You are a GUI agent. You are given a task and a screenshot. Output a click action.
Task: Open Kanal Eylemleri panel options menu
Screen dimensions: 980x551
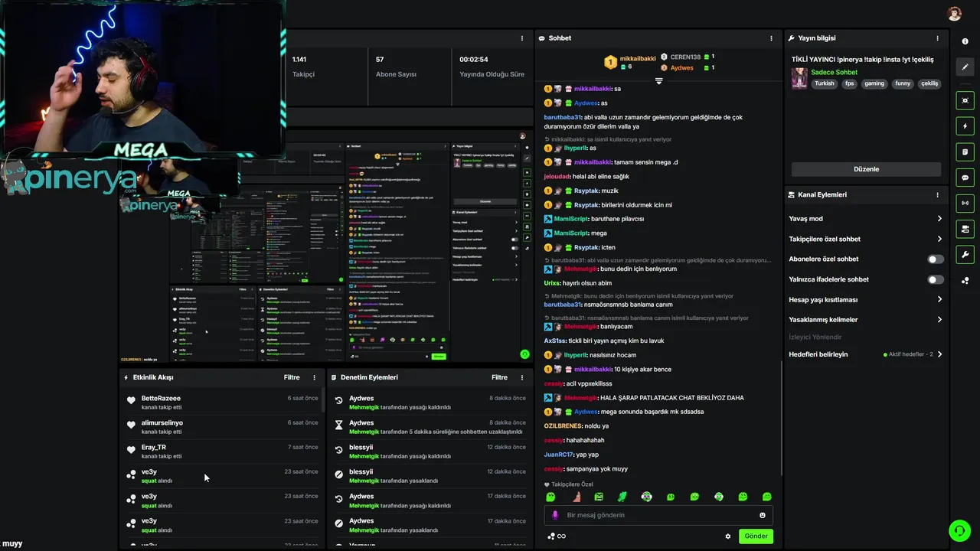point(937,195)
